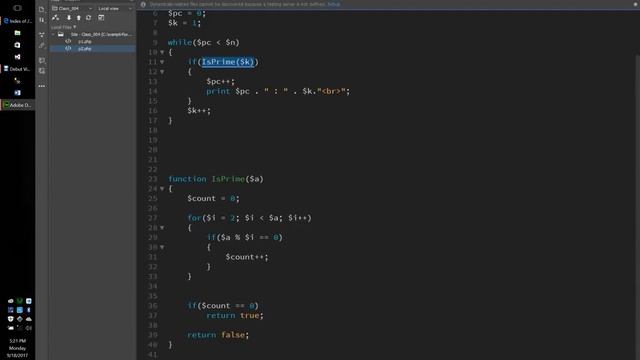
Task: Select p1.php in the Files panel
Action: tap(84, 41)
